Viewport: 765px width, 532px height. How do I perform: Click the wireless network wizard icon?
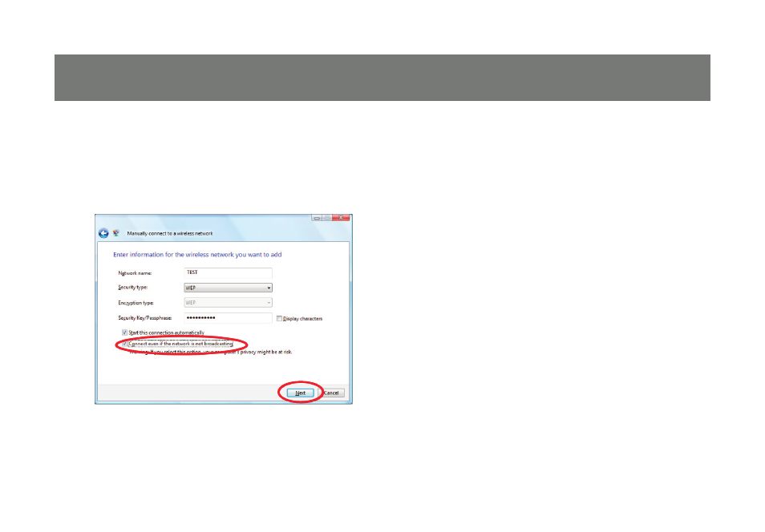tap(116, 233)
